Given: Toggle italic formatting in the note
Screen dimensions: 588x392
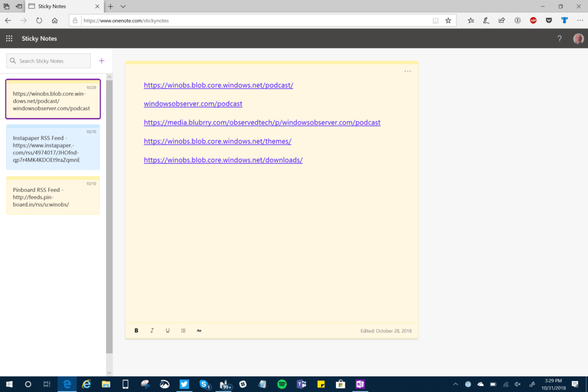Looking at the screenshot, I should pos(152,330).
